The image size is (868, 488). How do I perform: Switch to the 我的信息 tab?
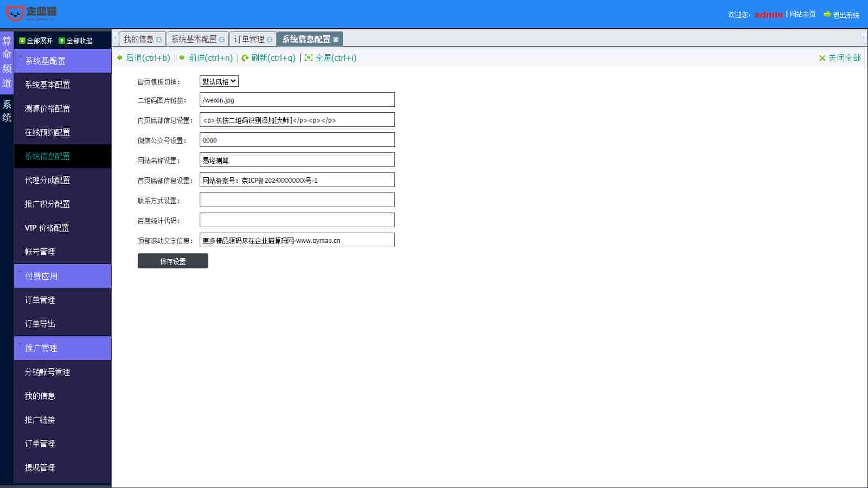[138, 39]
